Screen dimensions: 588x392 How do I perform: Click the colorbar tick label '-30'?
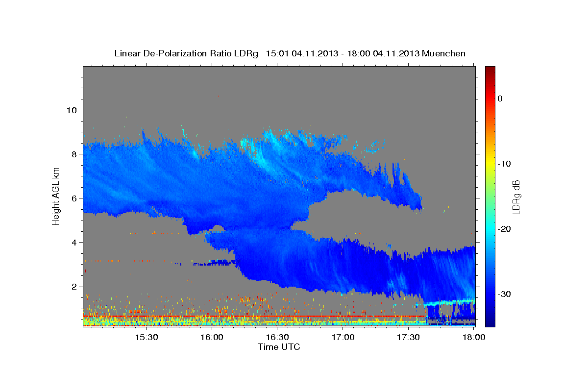[x=504, y=294]
